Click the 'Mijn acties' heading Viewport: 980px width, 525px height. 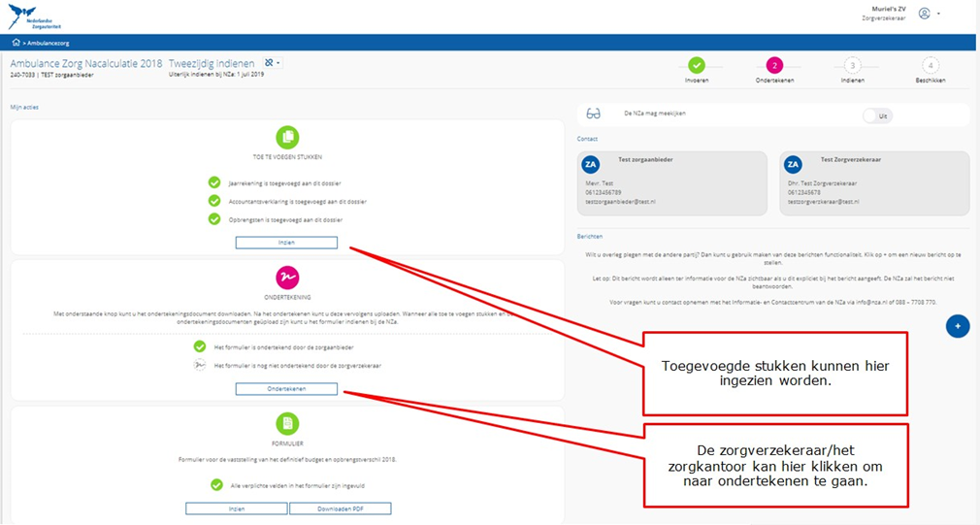(24, 108)
